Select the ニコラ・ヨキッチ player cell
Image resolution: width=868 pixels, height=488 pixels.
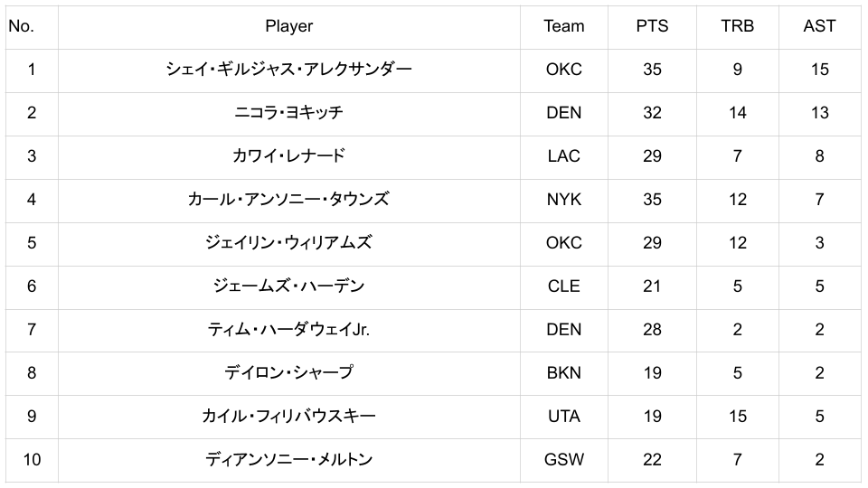click(288, 113)
